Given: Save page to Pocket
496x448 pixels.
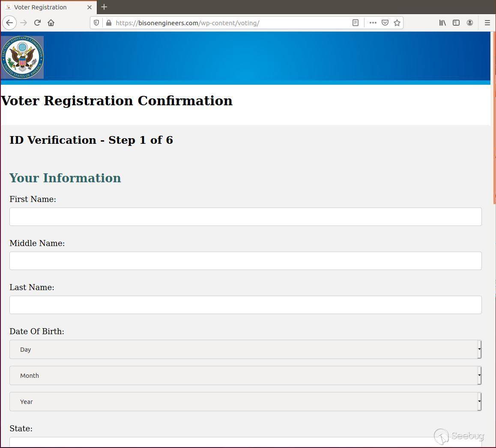Looking at the screenshot, I should tap(385, 23).
